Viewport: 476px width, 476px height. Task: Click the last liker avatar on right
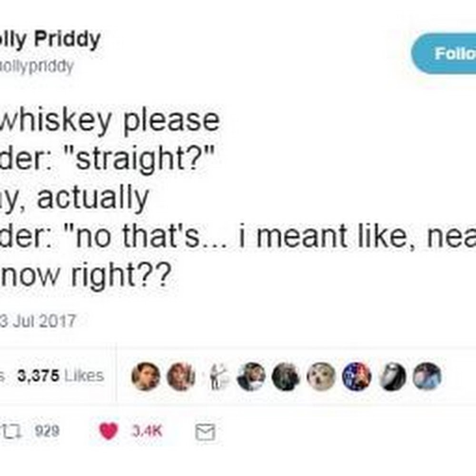(426, 376)
